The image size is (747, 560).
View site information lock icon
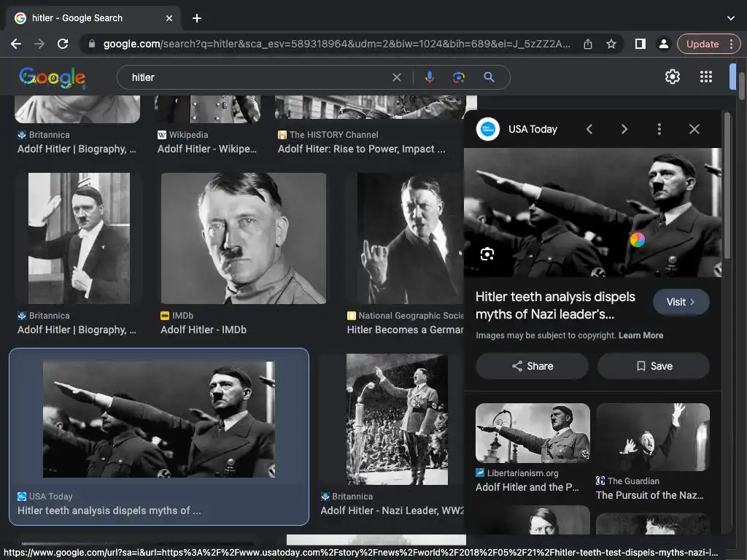92,44
